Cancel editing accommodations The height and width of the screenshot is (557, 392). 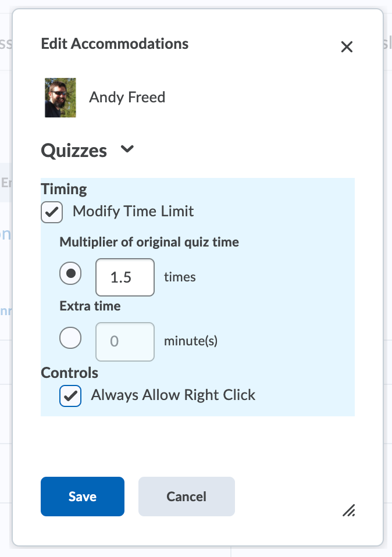click(x=186, y=496)
